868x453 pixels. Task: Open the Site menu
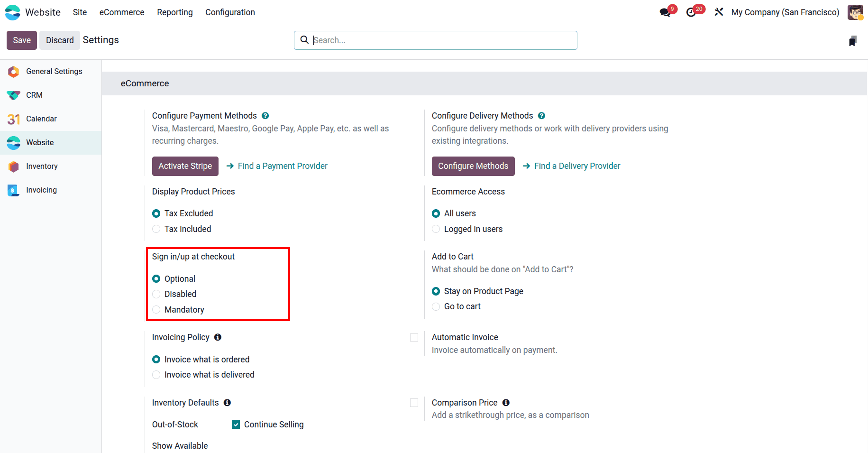pyautogui.click(x=80, y=12)
